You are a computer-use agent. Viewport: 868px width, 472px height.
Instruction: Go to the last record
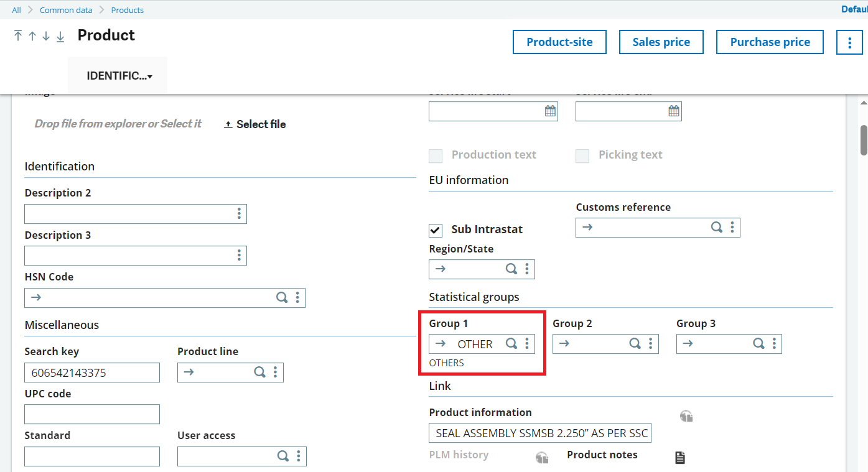59,36
